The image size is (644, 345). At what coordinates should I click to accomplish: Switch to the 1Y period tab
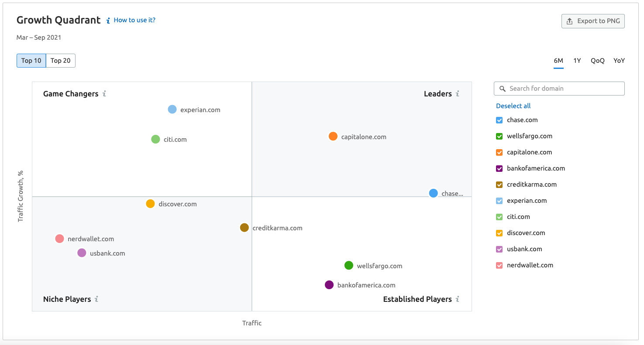[x=577, y=61]
